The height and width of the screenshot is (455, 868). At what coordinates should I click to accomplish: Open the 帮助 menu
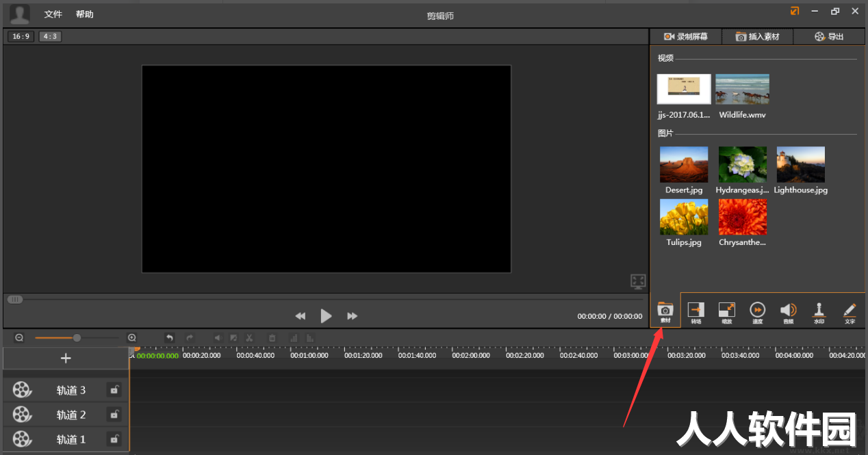click(85, 14)
